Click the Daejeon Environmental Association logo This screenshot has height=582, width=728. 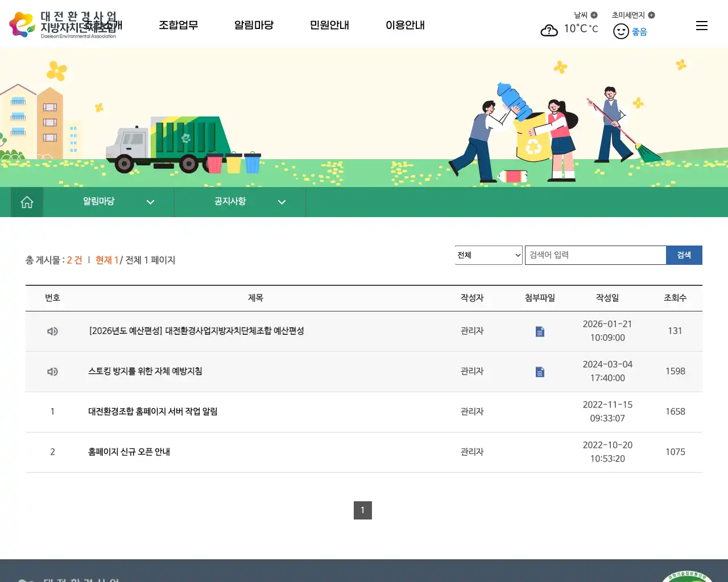coord(63,23)
